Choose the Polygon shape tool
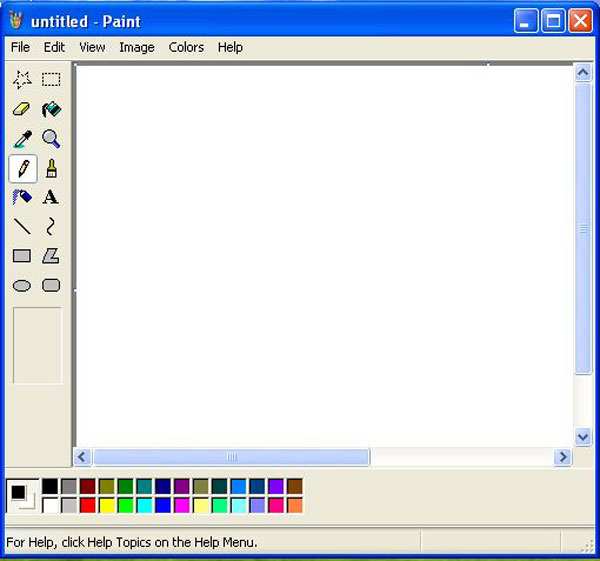600x561 pixels. tap(51, 256)
